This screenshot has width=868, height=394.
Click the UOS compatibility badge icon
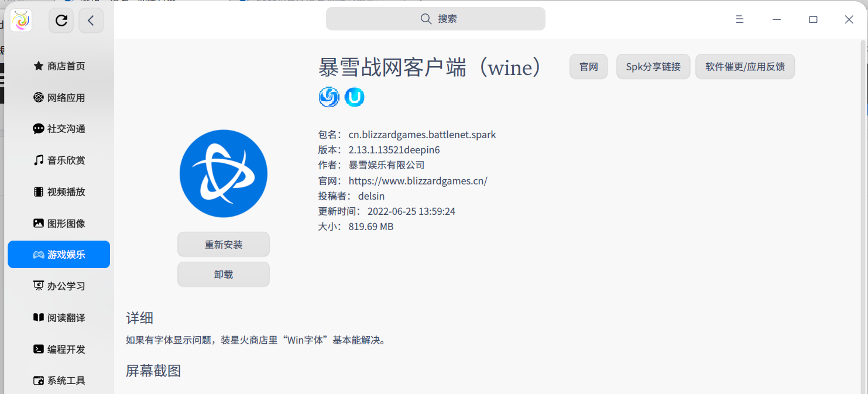[x=355, y=97]
